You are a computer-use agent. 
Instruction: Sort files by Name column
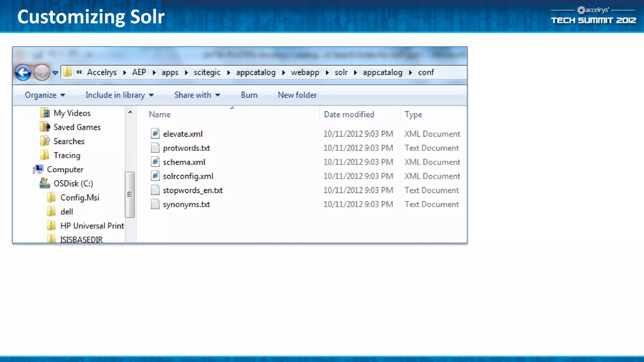pyautogui.click(x=160, y=114)
